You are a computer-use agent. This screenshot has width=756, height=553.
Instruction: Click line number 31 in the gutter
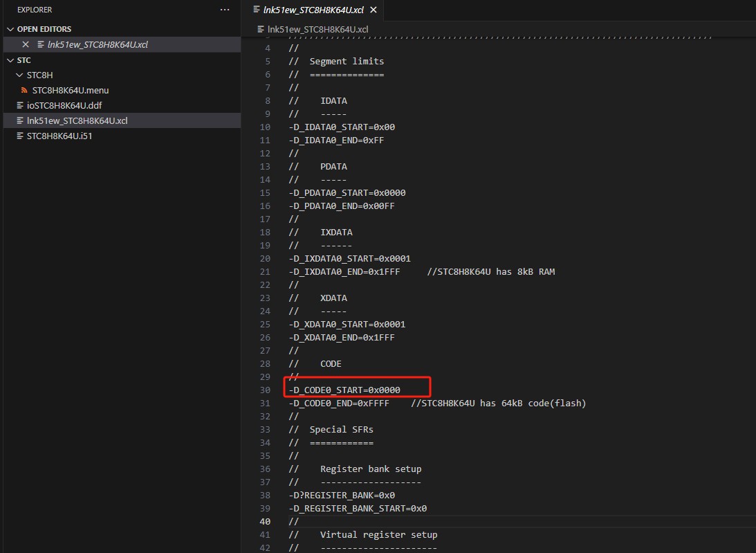click(x=265, y=404)
